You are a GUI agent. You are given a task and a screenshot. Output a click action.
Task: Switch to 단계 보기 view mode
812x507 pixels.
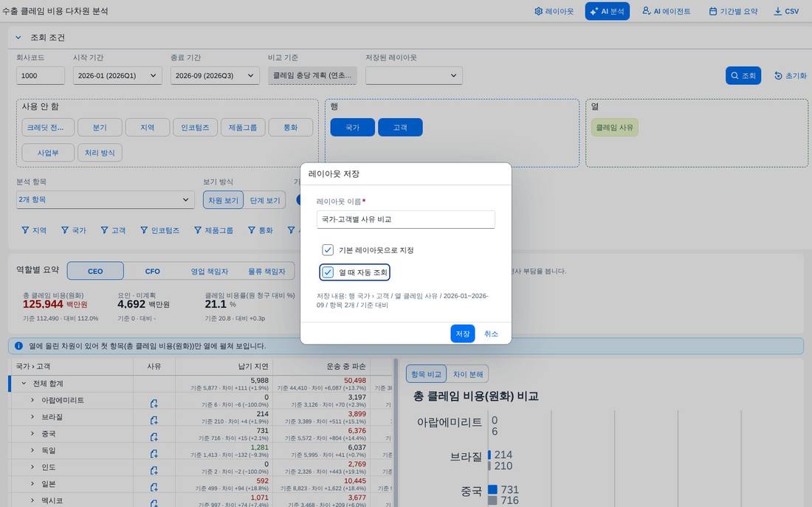[x=264, y=200]
